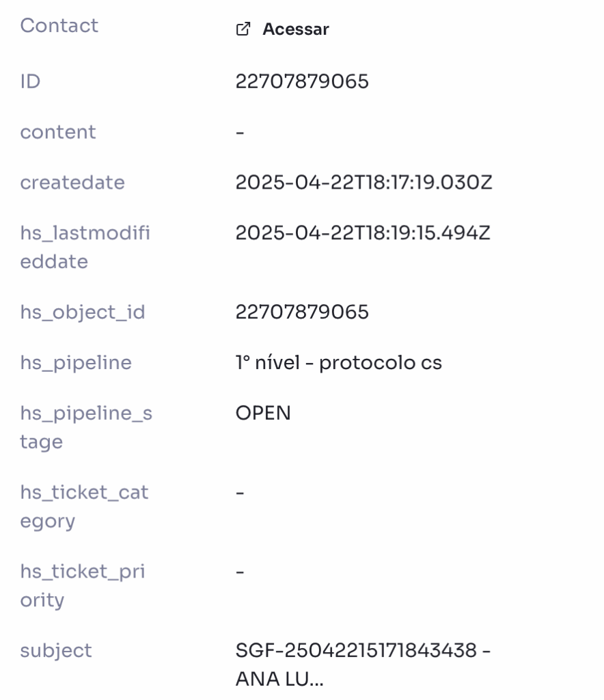Click the external link icon beside Acessar
This screenshot has height=700, width=604.
coord(243,29)
